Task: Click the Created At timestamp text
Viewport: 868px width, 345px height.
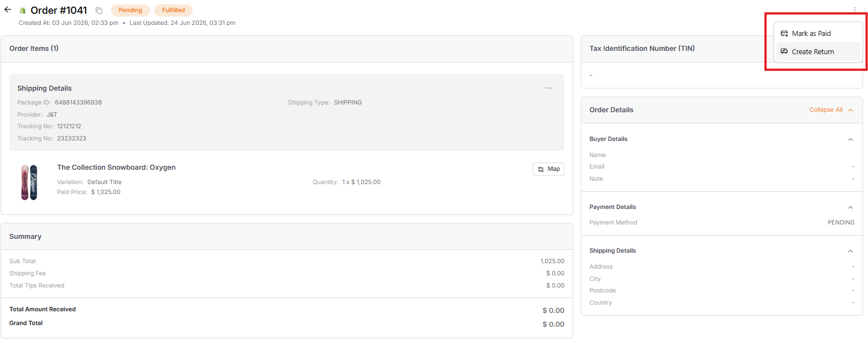Action: [x=68, y=23]
